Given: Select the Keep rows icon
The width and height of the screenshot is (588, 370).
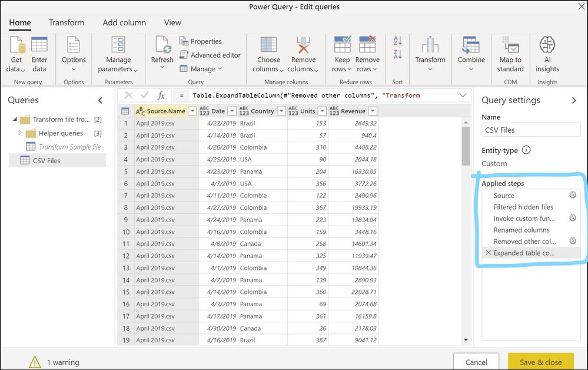Looking at the screenshot, I should tap(342, 46).
